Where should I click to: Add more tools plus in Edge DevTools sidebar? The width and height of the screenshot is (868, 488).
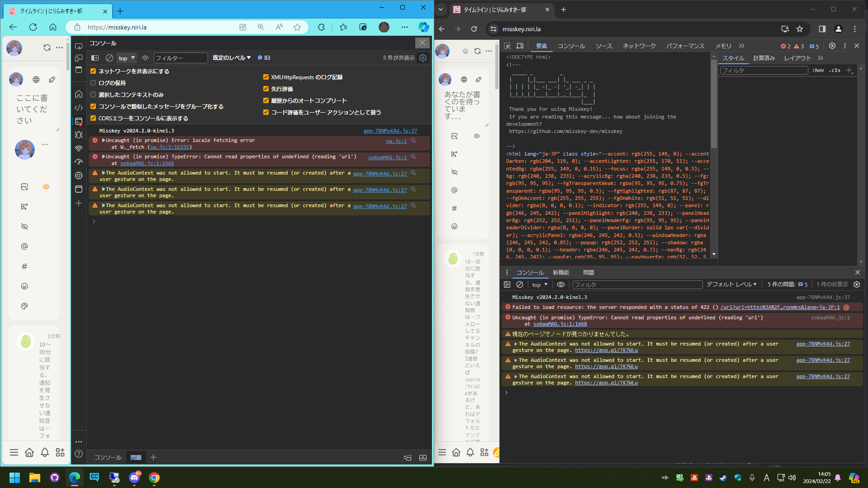coord(79,203)
